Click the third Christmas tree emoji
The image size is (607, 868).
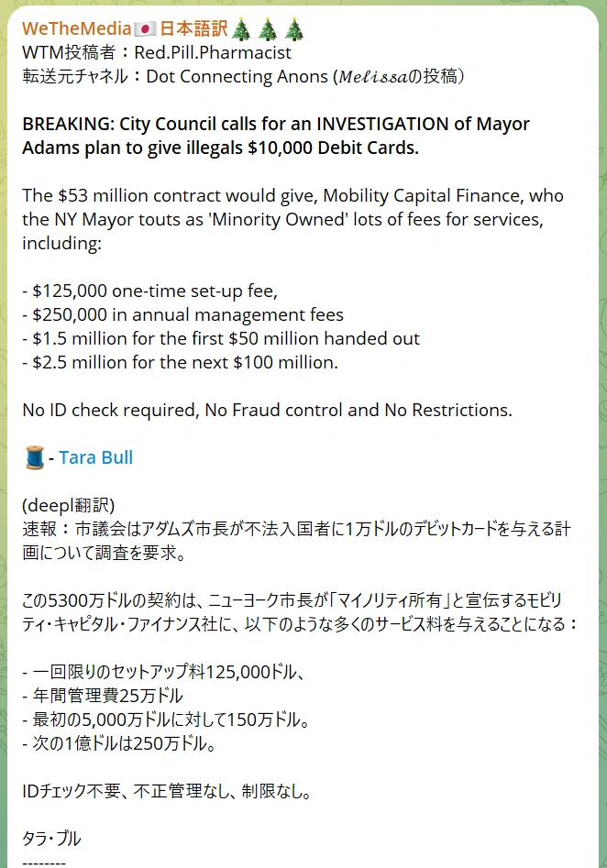click(x=294, y=29)
